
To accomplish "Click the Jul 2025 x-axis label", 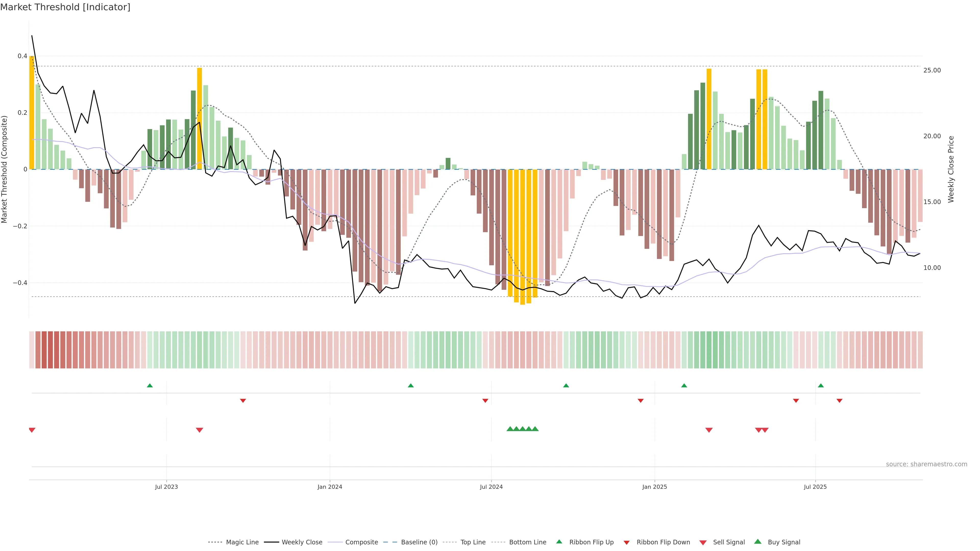I will 815,487.
